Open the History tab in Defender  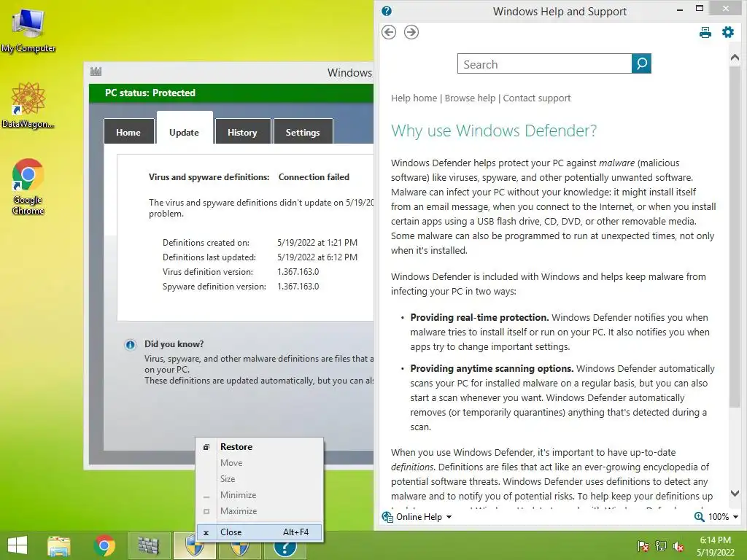[242, 132]
